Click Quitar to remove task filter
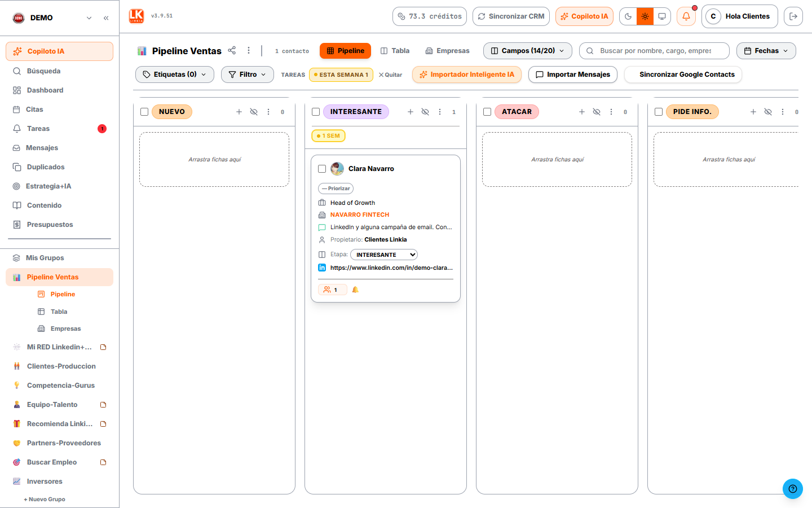The height and width of the screenshot is (508, 812). coord(390,75)
